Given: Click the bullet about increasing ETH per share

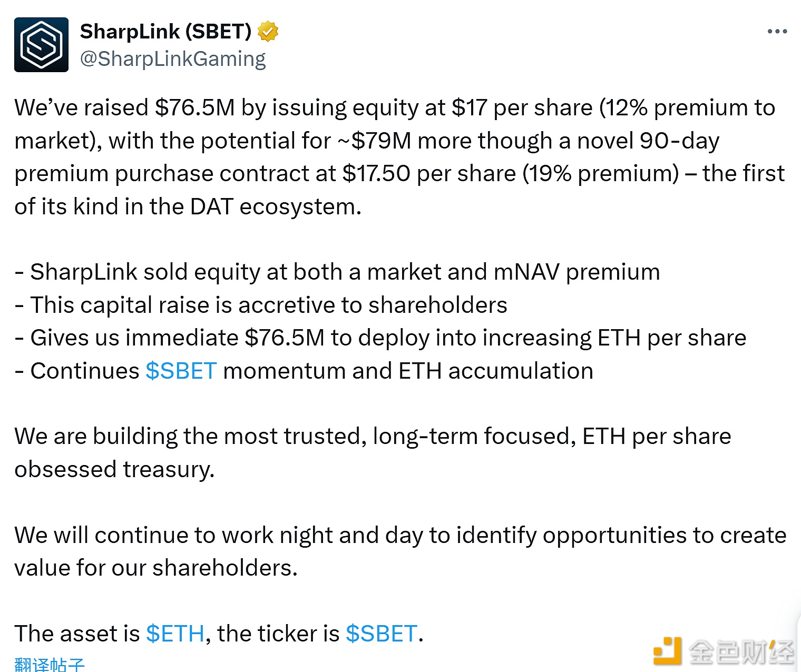Looking at the screenshot, I should pyautogui.click(x=380, y=338).
